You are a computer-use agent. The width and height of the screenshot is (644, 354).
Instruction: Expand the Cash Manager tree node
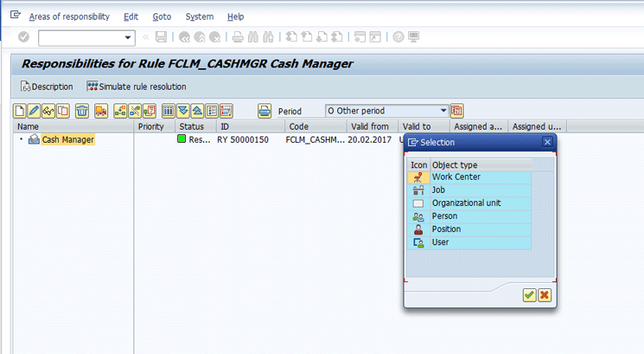[21, 139]
